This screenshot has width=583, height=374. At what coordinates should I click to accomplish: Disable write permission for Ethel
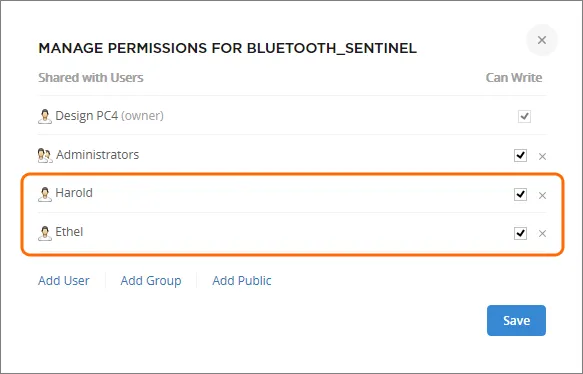coord(520,233)
